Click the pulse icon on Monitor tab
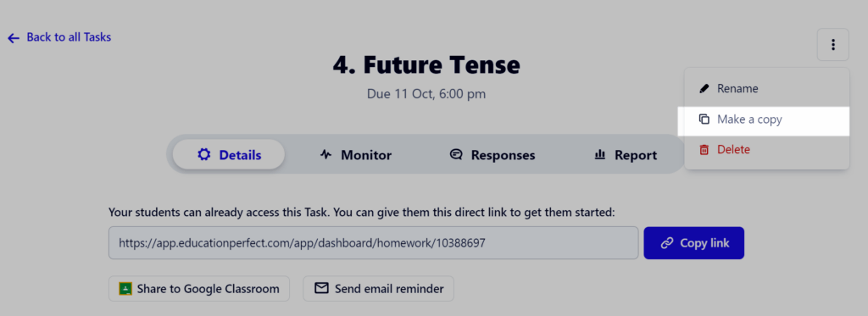868x316 pixels. pos(326,155)
